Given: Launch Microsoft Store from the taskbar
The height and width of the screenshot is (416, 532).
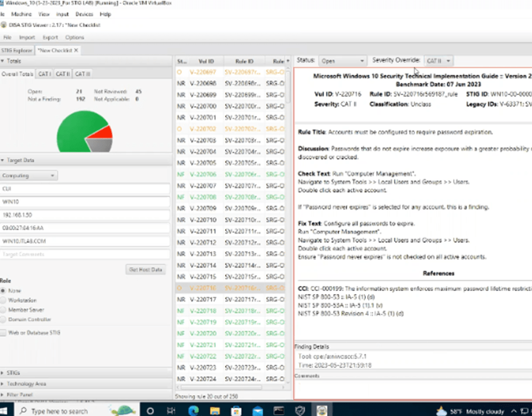Looking at the screenshot, I should pos(236,410).
